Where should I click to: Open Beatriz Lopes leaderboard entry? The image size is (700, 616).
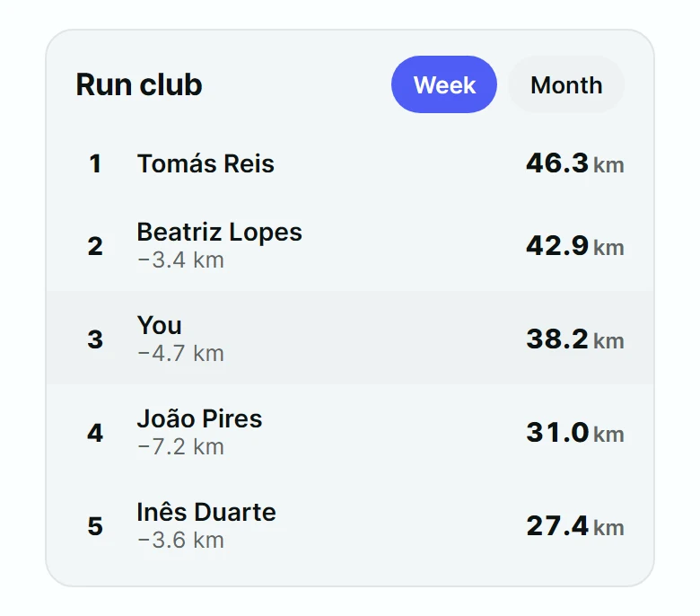point(350,246)
